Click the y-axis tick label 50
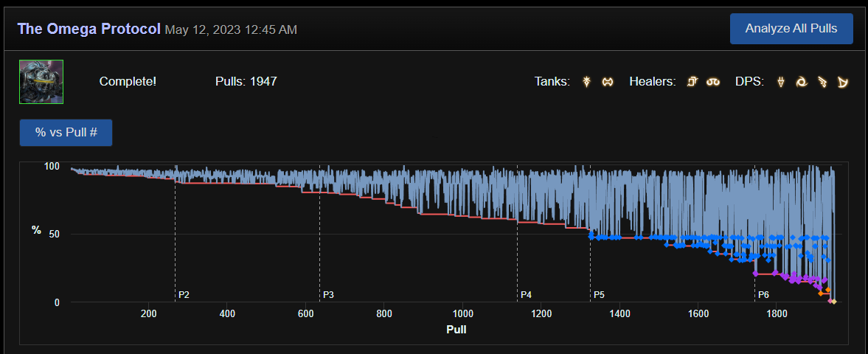 click(x=53, y=235)
